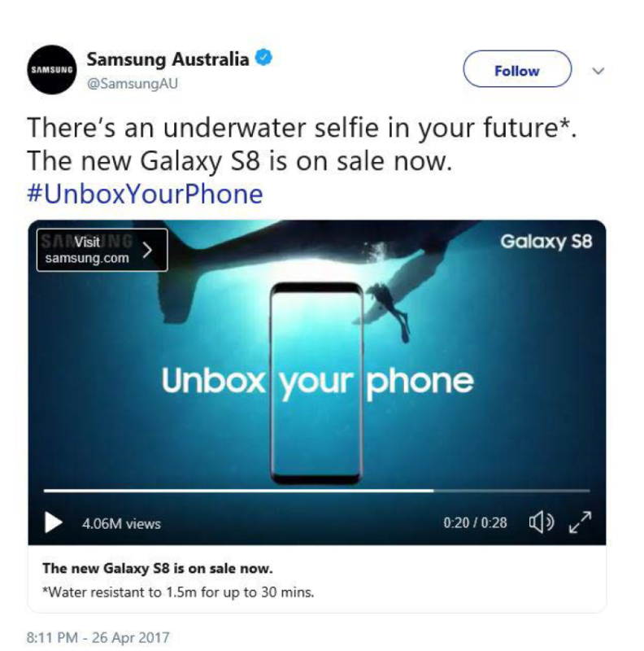644x651 pixels.
Task: Expand video to fullscreen
Action: coord(580,522)
